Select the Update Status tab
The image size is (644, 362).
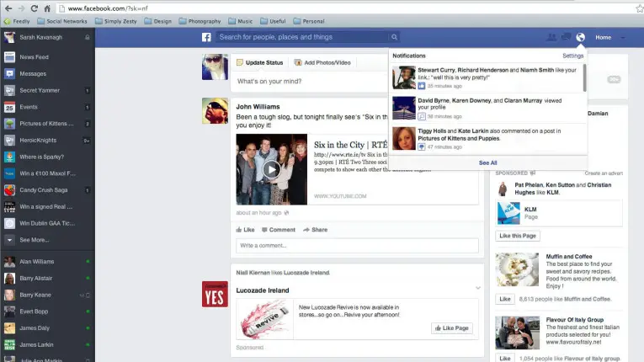[260, 62]
